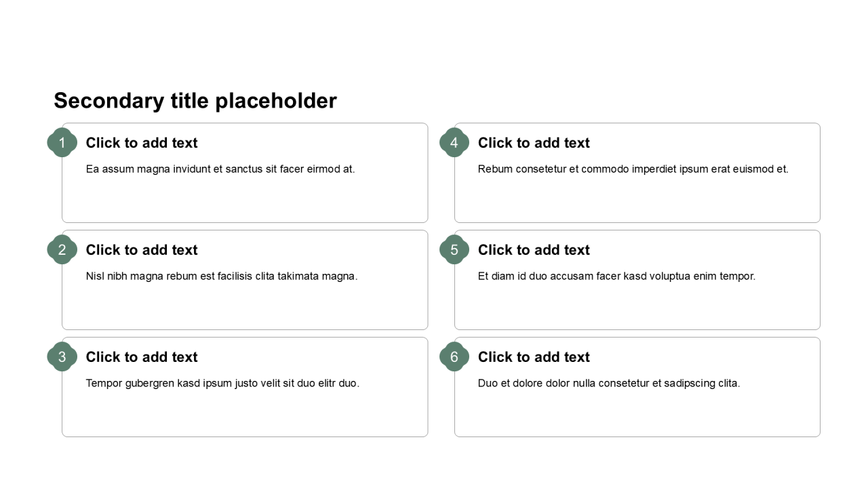868x488 pixels.
Task: Click the number 5 badge icon
Action: [x=454, y=249]
